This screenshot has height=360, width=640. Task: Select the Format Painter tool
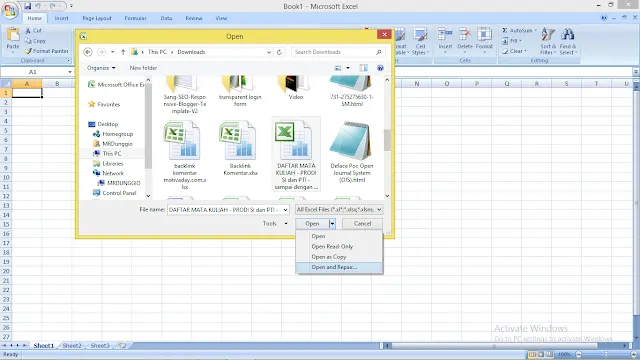coord(47,51)
